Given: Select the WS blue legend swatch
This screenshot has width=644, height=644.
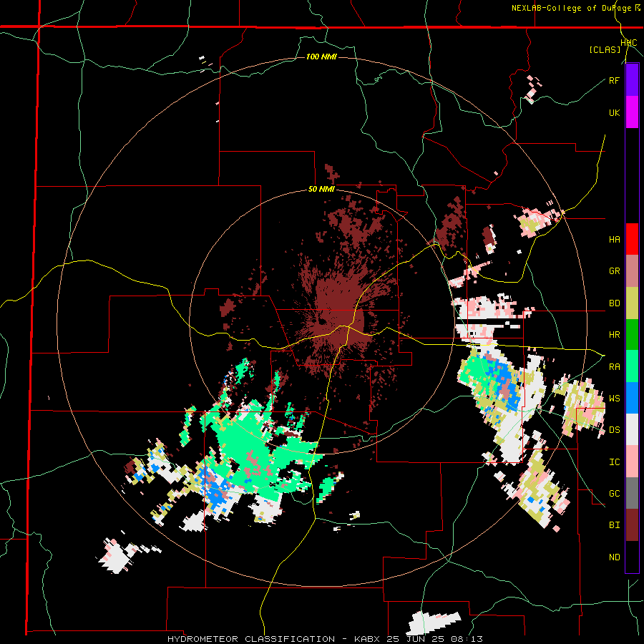Looking at the screenshot, I should pyautogui.click(x=632, y=398).
